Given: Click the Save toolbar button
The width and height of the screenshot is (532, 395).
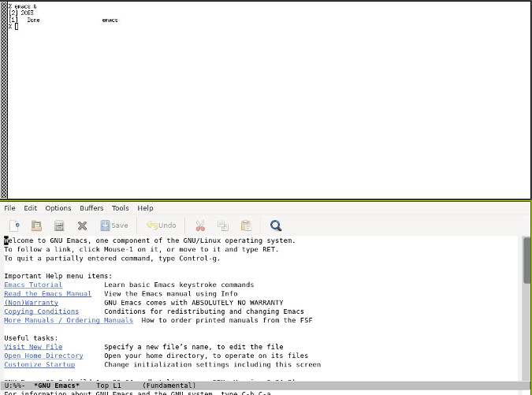Looking at the screenshot, I should (x=114, y=225).
